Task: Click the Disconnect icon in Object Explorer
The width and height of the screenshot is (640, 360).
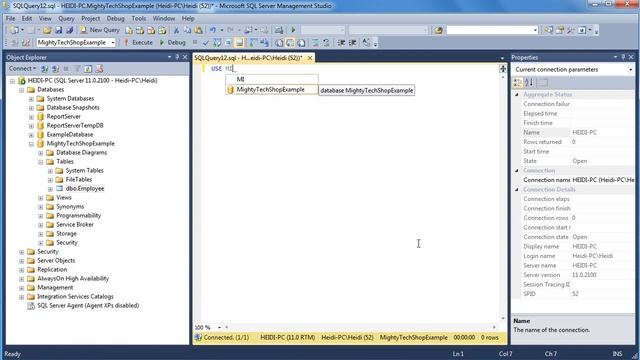Action: [56, 69]
